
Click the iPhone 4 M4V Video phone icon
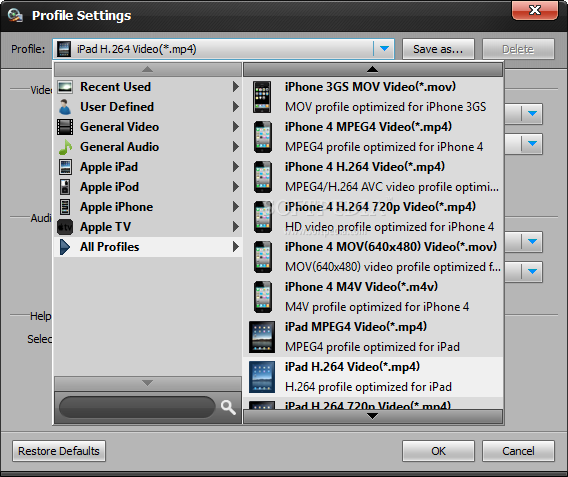tap(263, 297)
